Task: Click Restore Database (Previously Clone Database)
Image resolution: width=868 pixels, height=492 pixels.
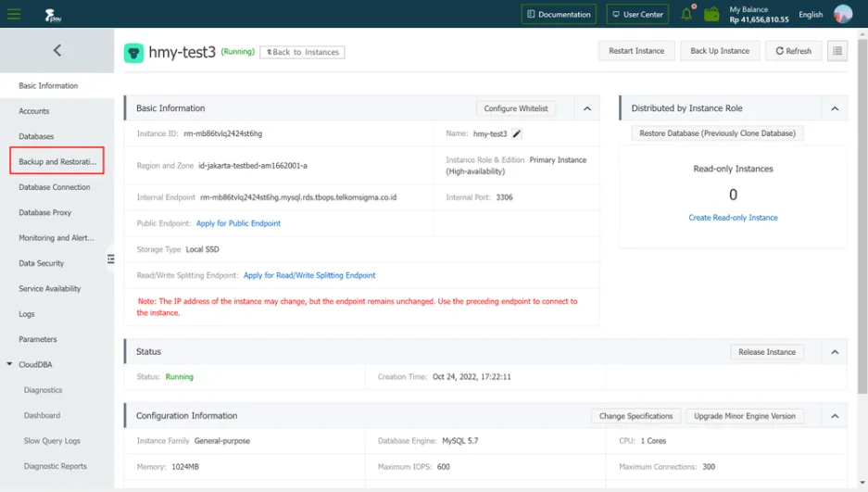Action: (x=717, y=133)
